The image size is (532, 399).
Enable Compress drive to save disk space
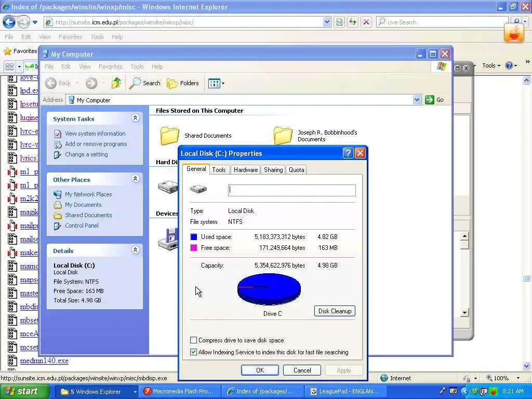click(193, 340)
